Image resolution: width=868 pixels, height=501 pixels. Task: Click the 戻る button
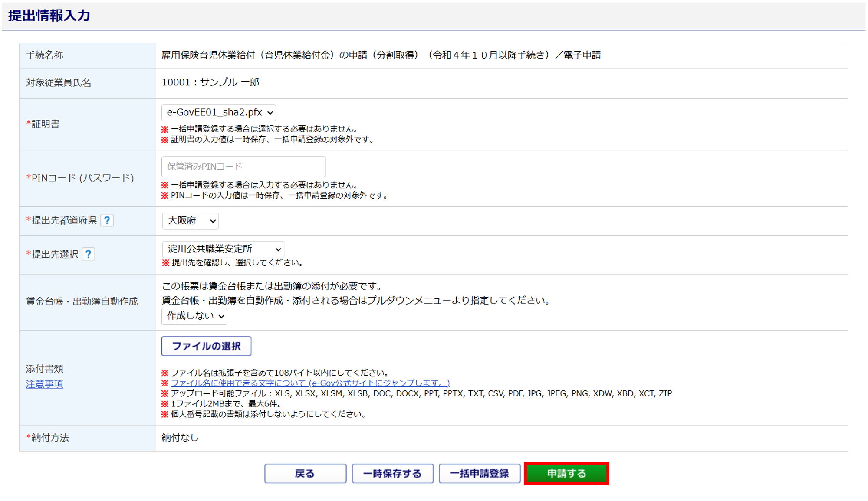(x=305, y=474)
